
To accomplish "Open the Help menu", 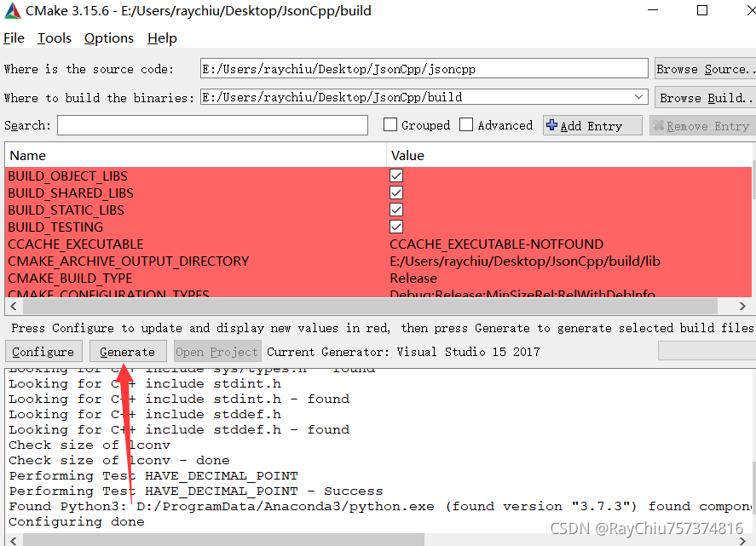I will pyautogui.click(x=161, y=37).
